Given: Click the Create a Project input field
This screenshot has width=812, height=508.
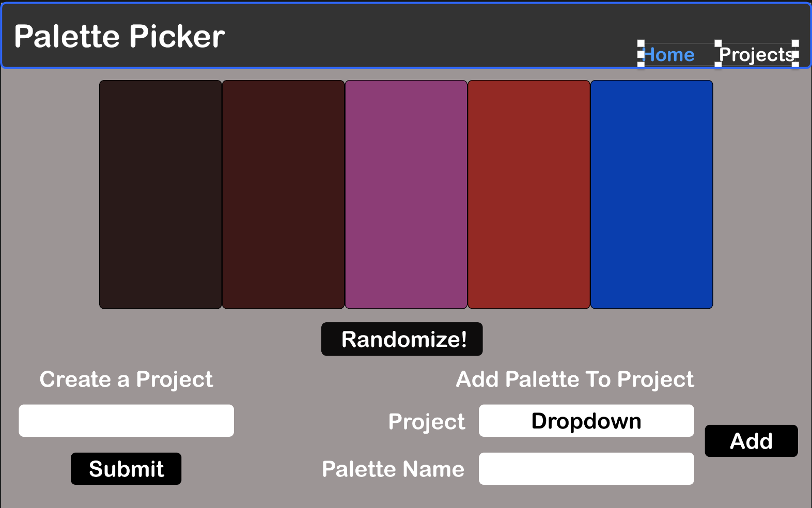Looking at the screenshot, I should point(126,420).
